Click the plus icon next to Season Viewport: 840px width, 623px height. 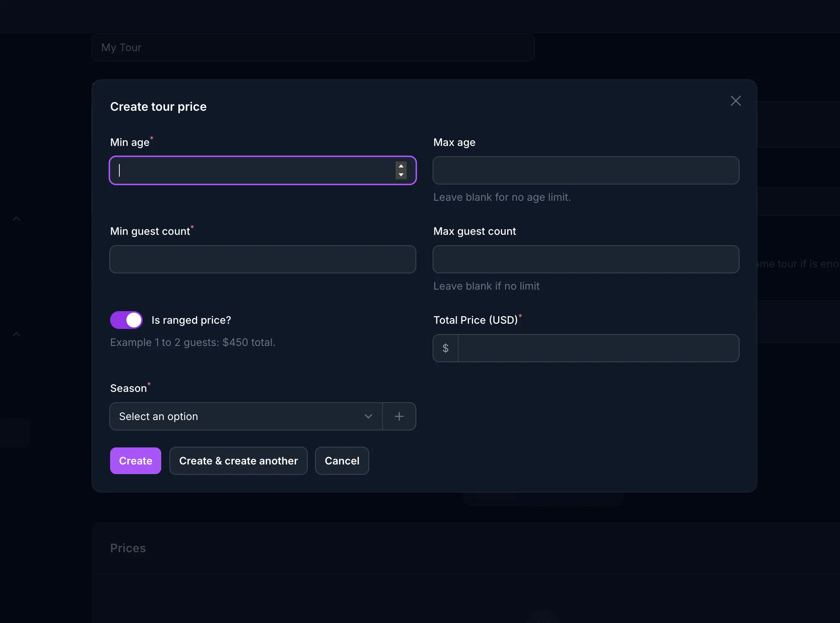399,416
